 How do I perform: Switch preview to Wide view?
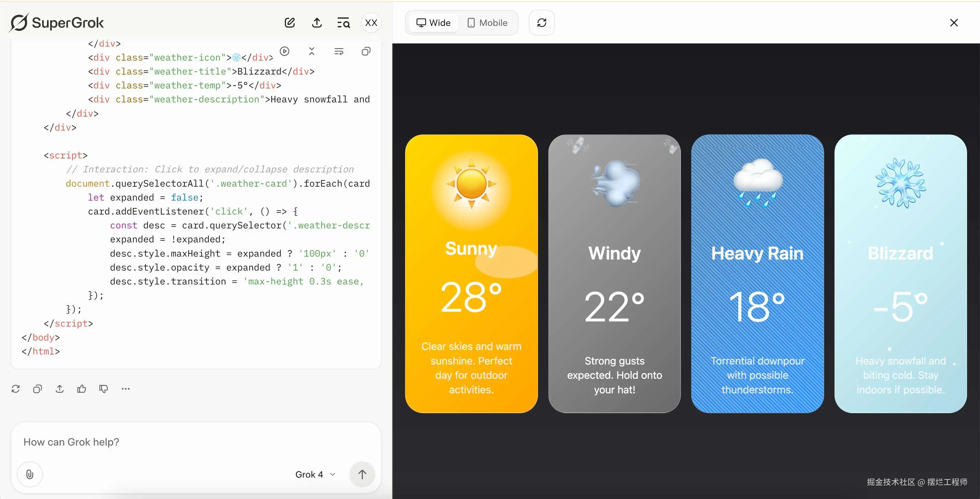[x=433, y=23]
